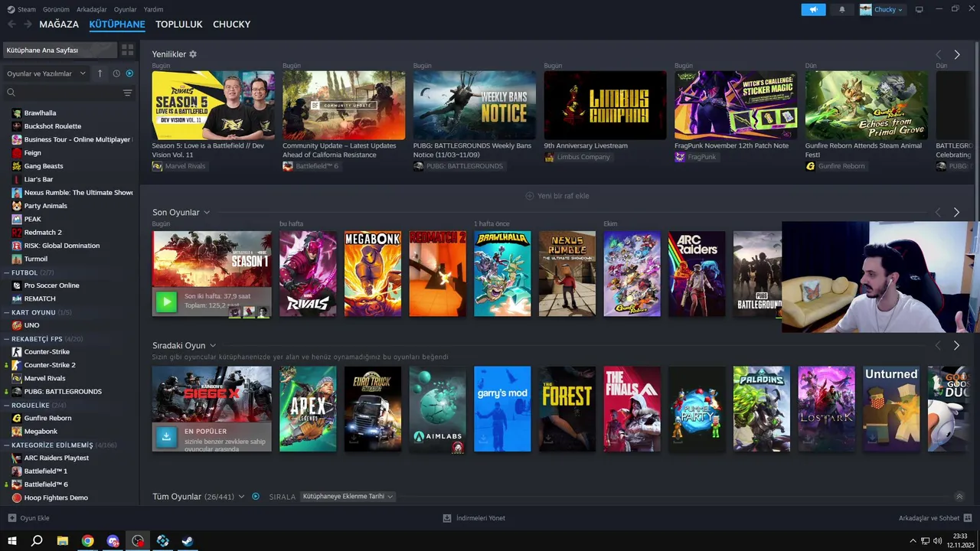
Task: Select Liar's Bar in game list
Action: 38,179
